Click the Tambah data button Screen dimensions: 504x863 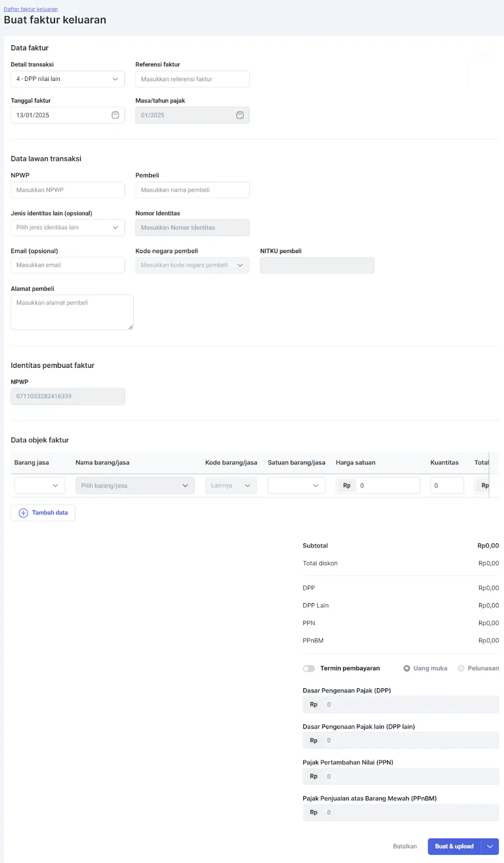tap(43, 513)
